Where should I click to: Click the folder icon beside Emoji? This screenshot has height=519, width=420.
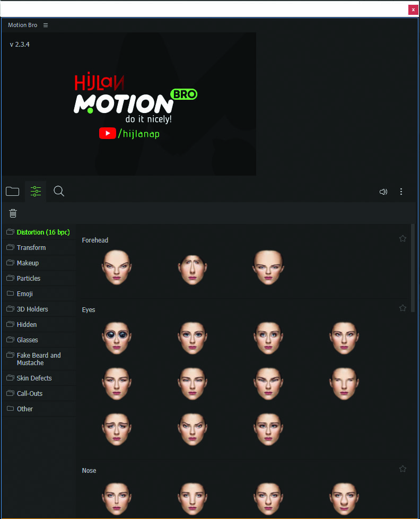click(10, 293)
